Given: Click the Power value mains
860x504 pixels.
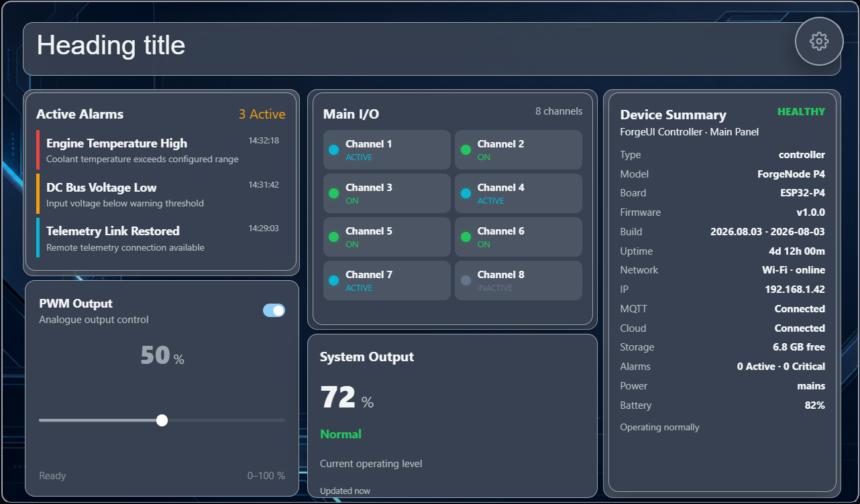Looking at the screenshot, I should 811,386.
